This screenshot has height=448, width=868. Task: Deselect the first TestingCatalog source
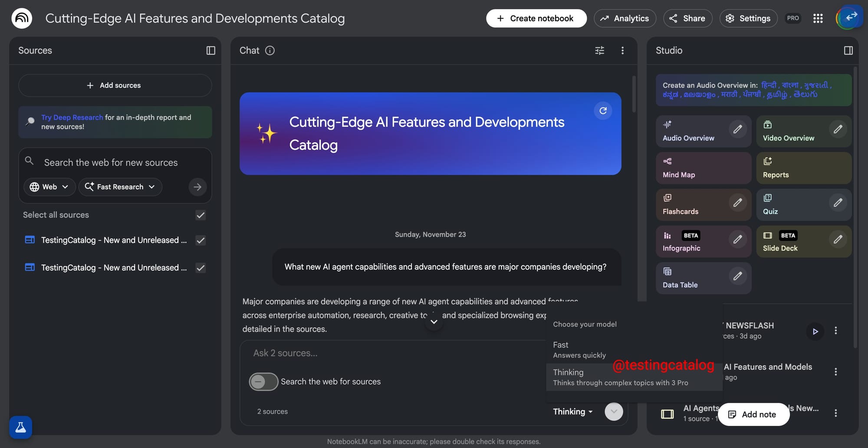200,240
